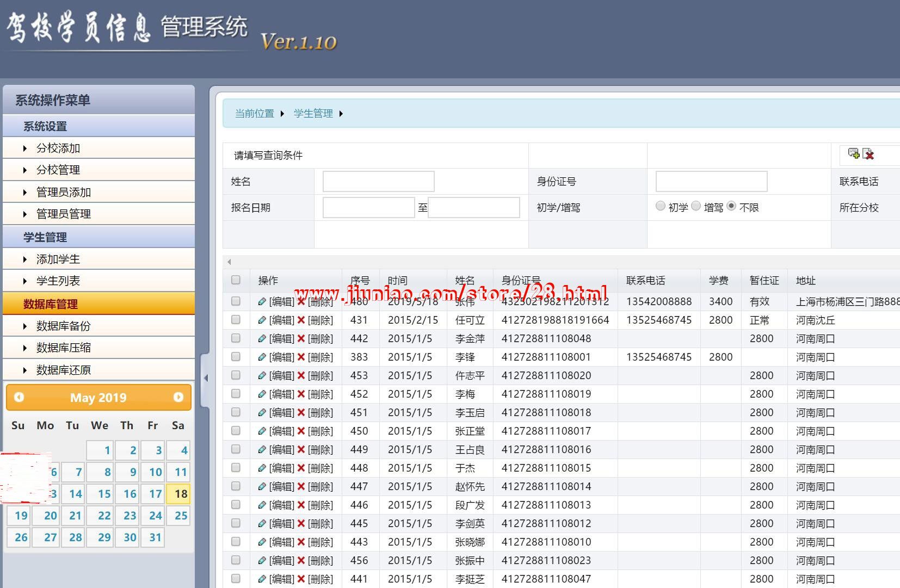Click the 学生管理 breadcrumb link
This screenshot has height=588, width=900.
click(x=313, y=114)
